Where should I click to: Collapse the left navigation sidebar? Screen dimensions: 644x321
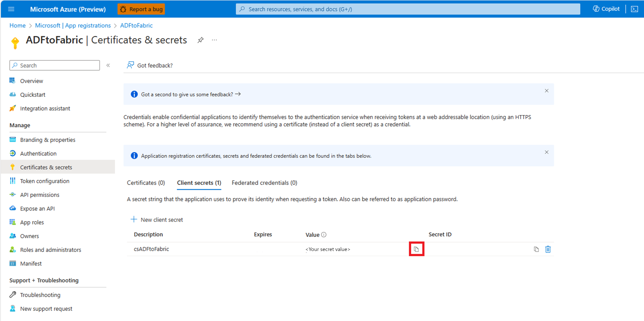pyautogui.click(x=108, y=65)
